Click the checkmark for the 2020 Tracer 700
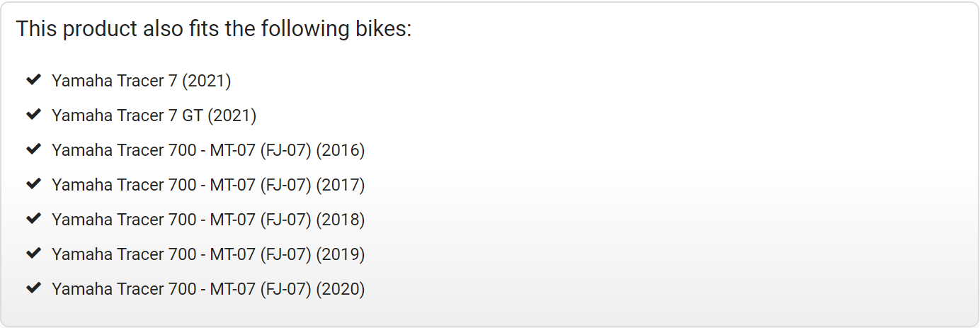Viewport: 980px width, 328px height. [x=33, y=288]
